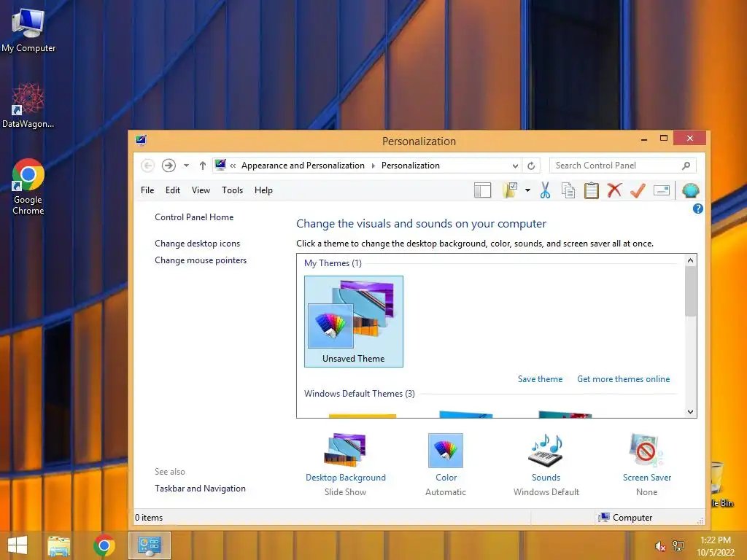This screenshot has height=560, width=747.
Task: Click Get more themes online link
Action: point(623,379)
